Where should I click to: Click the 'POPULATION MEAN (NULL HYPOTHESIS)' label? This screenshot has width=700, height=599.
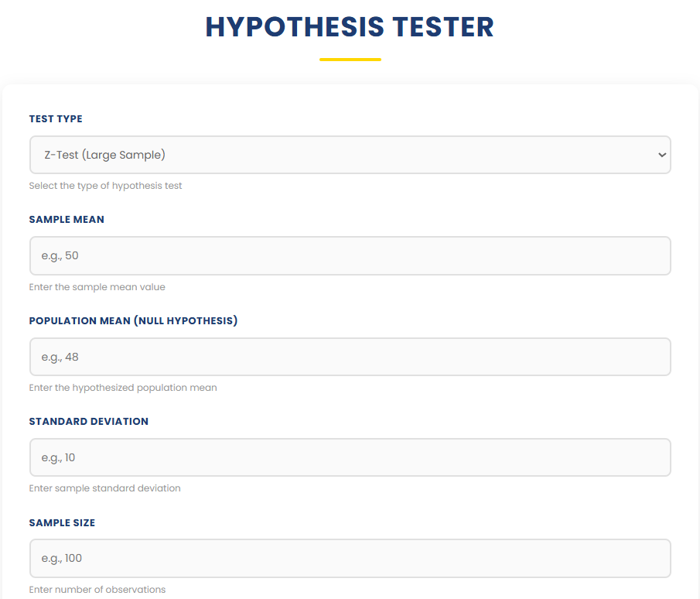pos(133,320)
